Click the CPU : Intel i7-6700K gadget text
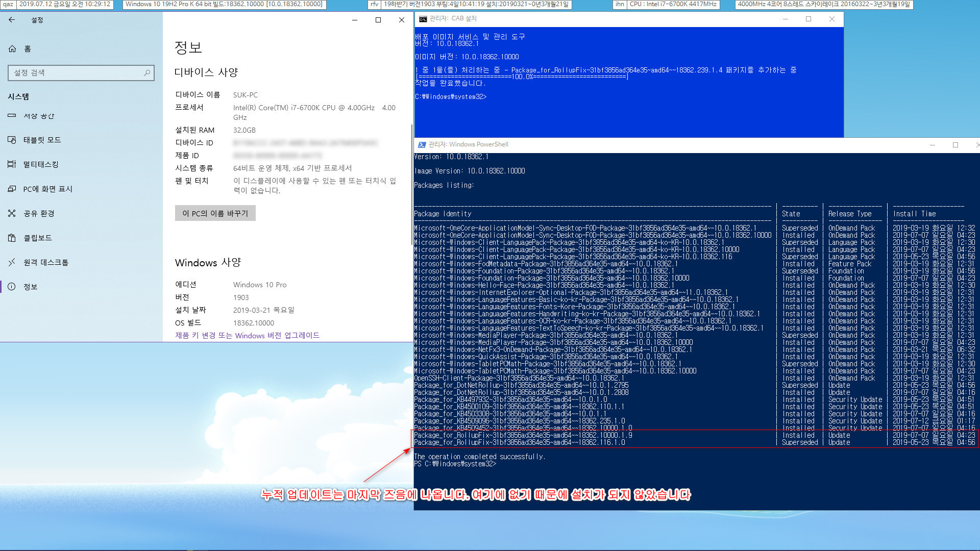Viewport: 980px width, 551px height. tap(673, 4)
